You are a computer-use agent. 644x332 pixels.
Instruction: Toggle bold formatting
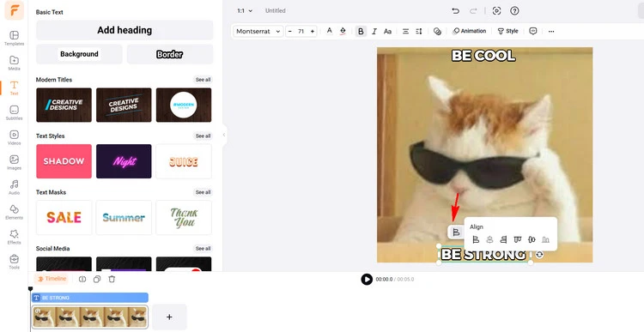(361, 31)
